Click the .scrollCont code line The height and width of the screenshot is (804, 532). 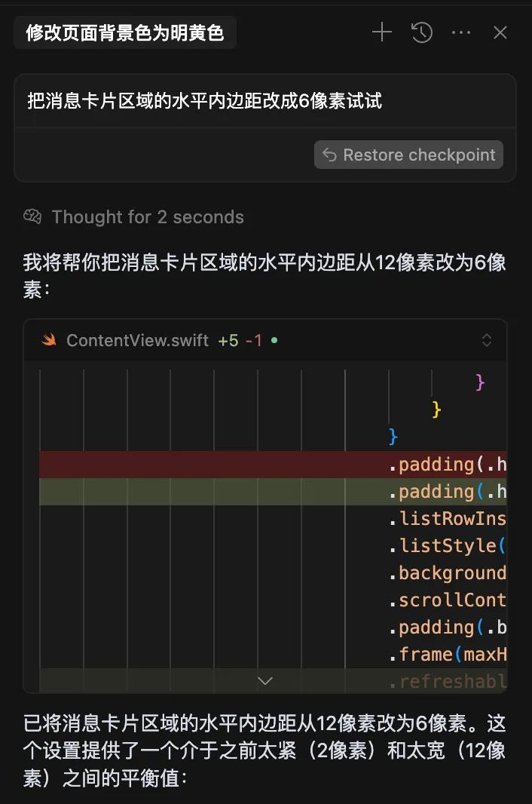tap(448, 600)
